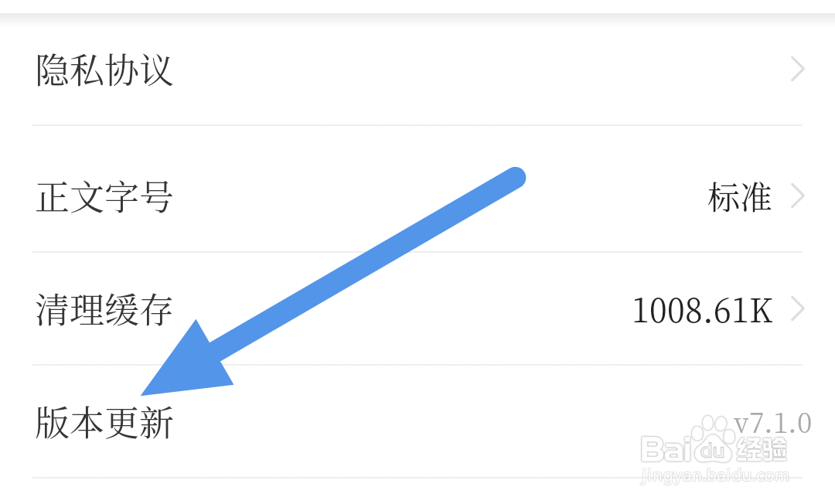Click the gray header strip at top
The height and width of the screenshot is (504, 835).
[x=417, y=6]
